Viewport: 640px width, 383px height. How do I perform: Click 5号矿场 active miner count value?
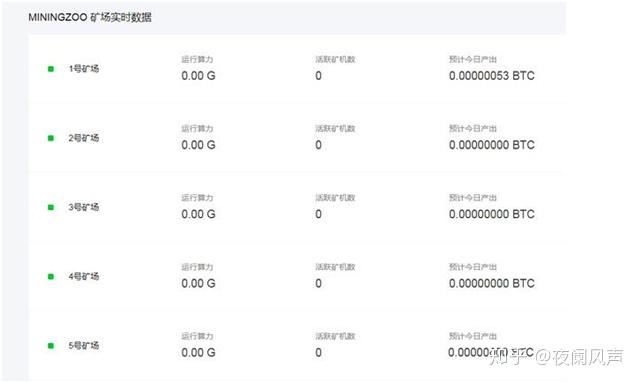coord(318,352)
